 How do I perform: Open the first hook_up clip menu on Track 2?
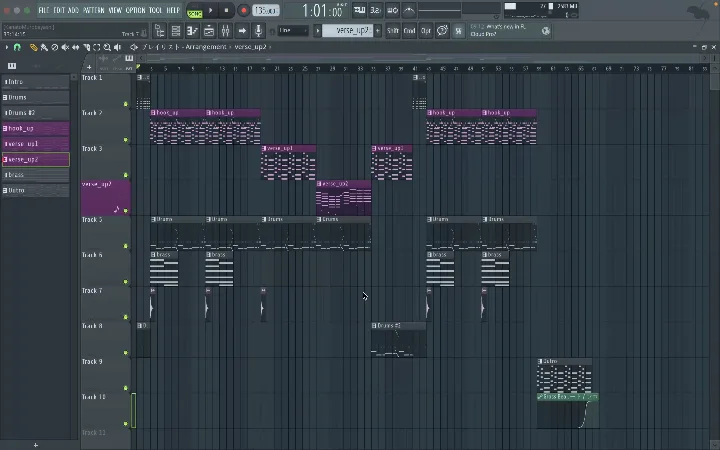click(153, 112)
